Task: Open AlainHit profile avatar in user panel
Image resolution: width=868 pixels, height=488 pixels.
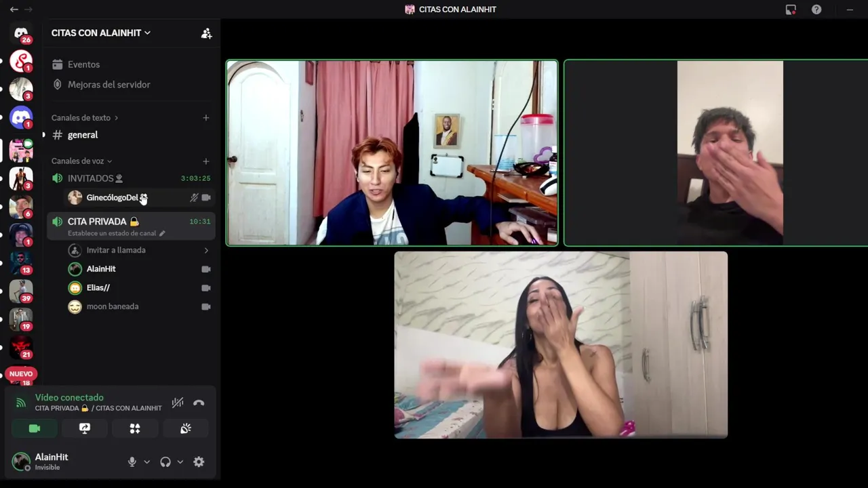Action: 21,462
